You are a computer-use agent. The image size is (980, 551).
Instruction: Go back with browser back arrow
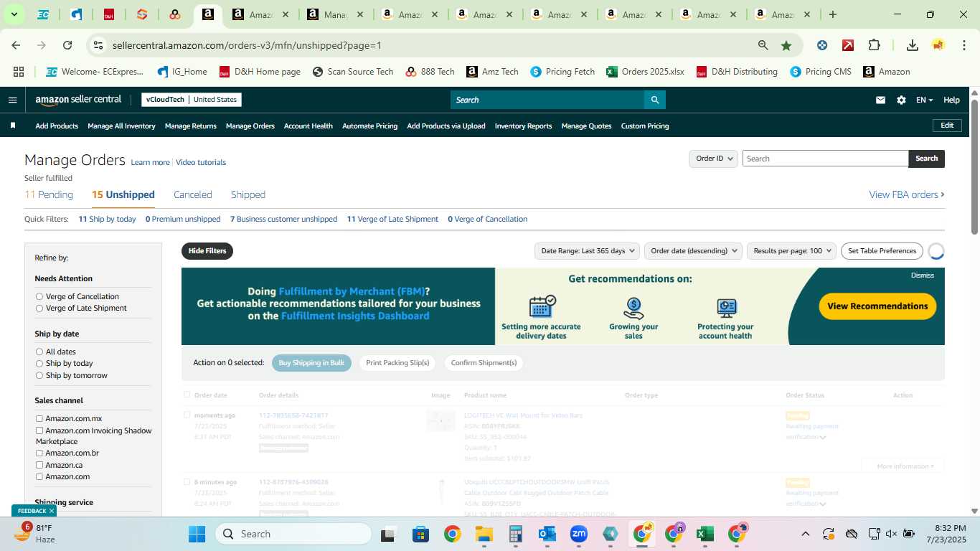coord(16,45)
